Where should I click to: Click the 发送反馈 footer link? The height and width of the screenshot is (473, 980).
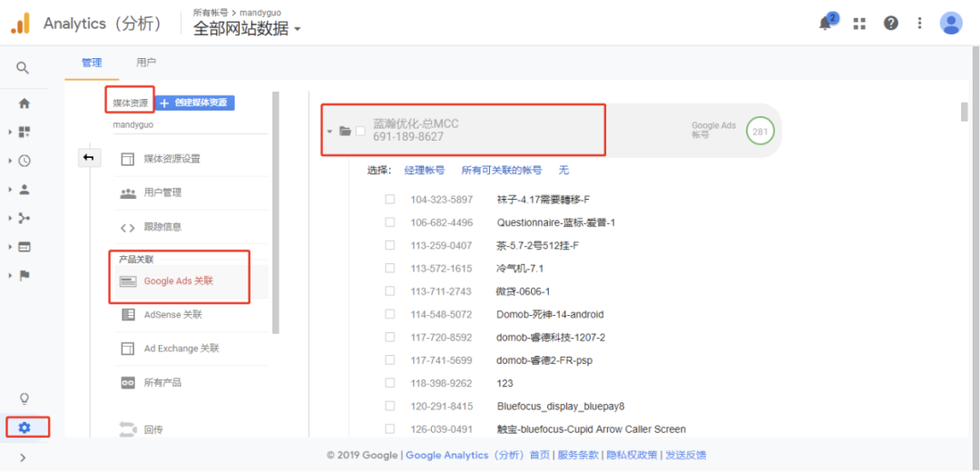pyautogui.click(x=686, y=456)
